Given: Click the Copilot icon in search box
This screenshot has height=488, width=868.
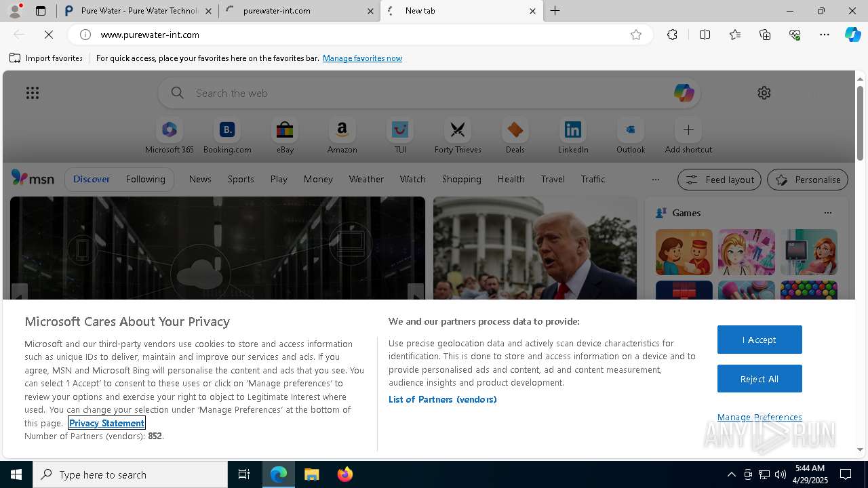Looking at the screenshot, I should tap(684, 93).
